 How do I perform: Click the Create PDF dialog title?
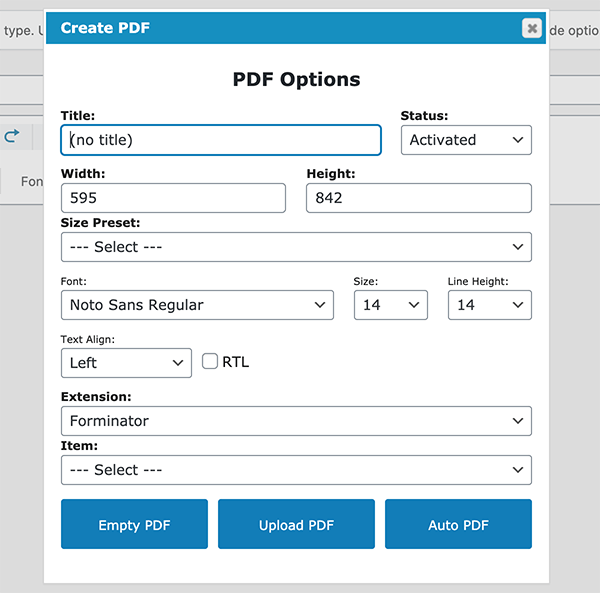105,28
